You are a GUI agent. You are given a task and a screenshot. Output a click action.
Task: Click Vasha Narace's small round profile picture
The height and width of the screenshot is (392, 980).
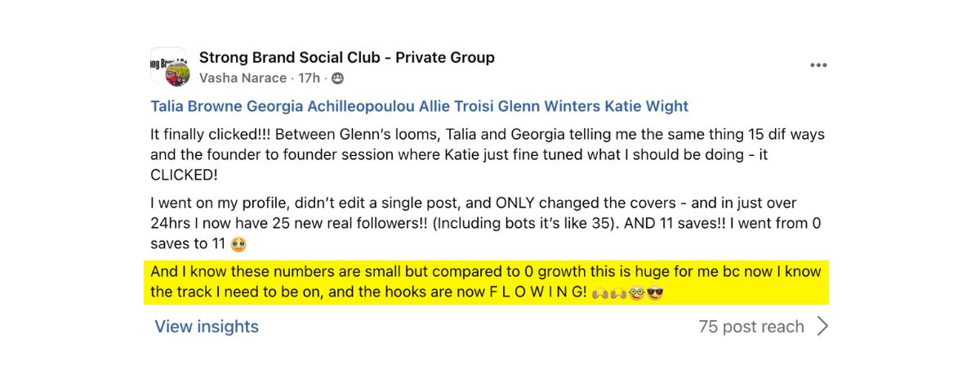click(177, 74)
